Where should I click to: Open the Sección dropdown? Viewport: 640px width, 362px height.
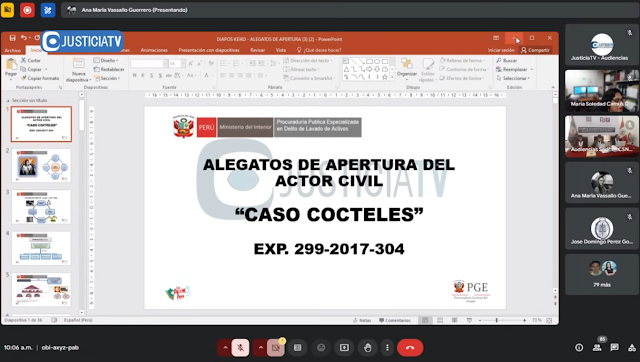107,78
